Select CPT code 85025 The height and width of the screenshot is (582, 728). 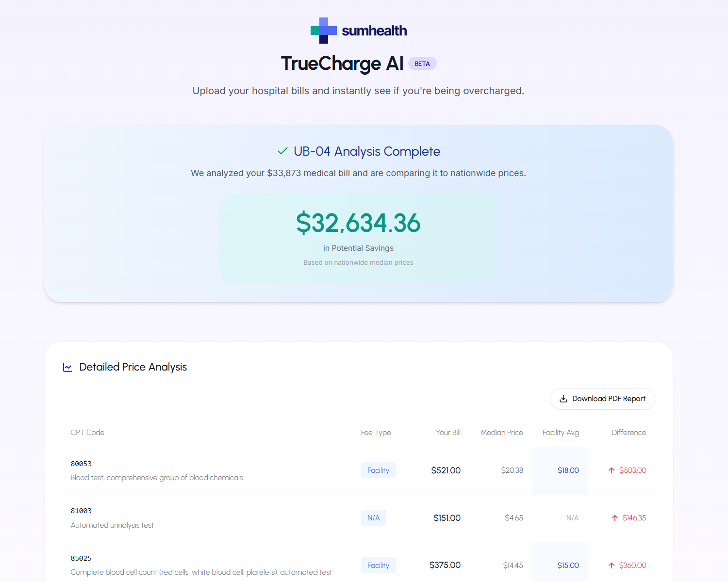pyautogui.click(x=81, y=558)
